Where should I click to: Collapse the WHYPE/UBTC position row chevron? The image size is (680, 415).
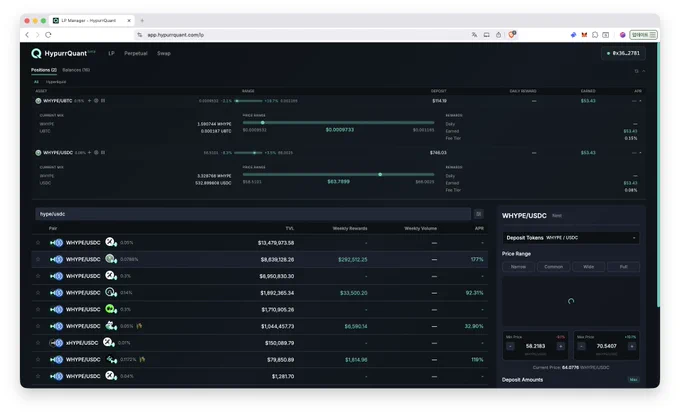(x=641, y=101)
